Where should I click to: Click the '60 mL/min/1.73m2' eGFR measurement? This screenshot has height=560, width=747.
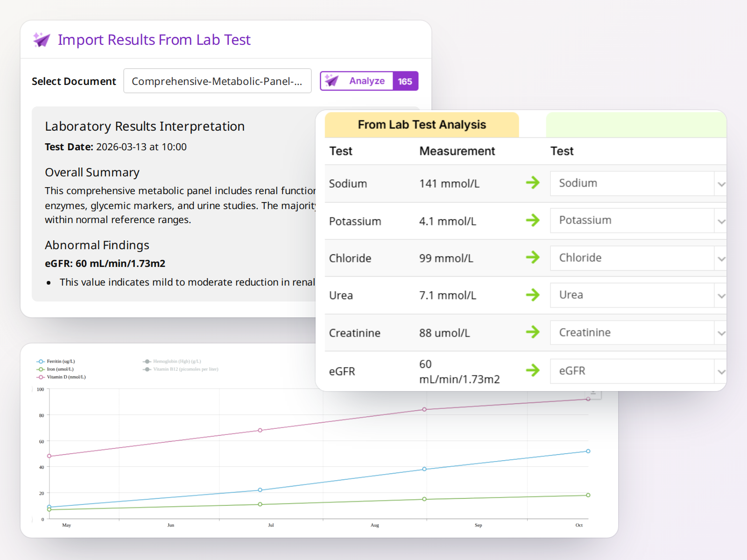tap(459, 371)
